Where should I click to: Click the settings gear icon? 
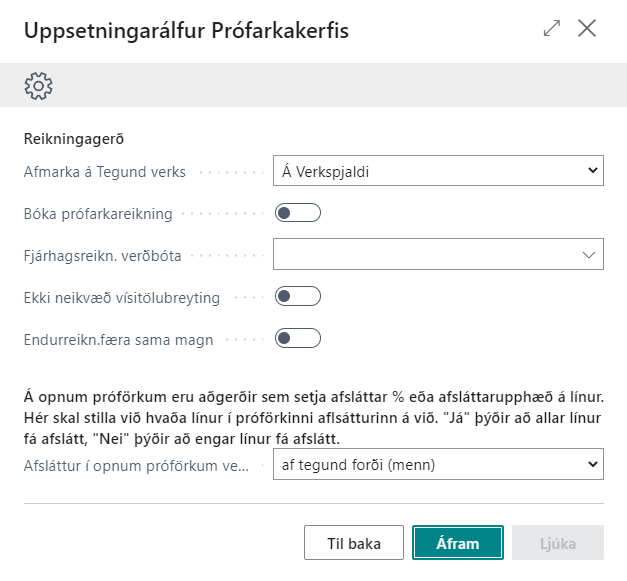tap(38, 86)
